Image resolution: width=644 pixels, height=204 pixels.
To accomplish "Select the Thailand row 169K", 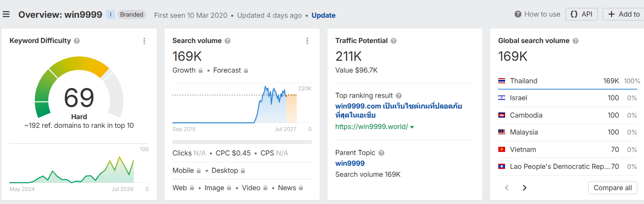I will click(567, 81).
